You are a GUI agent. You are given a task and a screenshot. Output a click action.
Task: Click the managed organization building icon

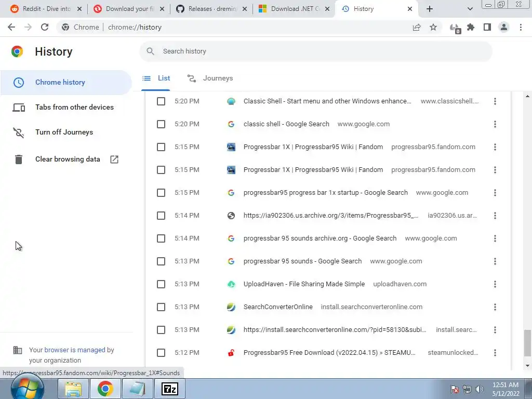pyautogui.click(x=18, y=350)
